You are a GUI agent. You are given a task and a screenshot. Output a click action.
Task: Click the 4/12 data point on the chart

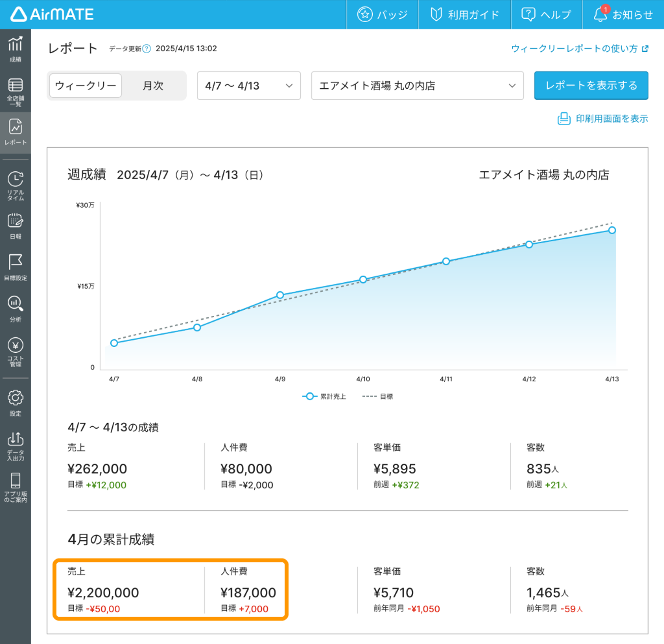(529, 244)
